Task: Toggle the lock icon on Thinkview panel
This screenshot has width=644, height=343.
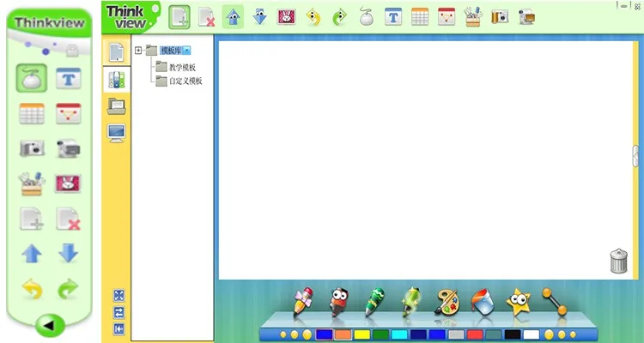Action: tap(72, 51)
